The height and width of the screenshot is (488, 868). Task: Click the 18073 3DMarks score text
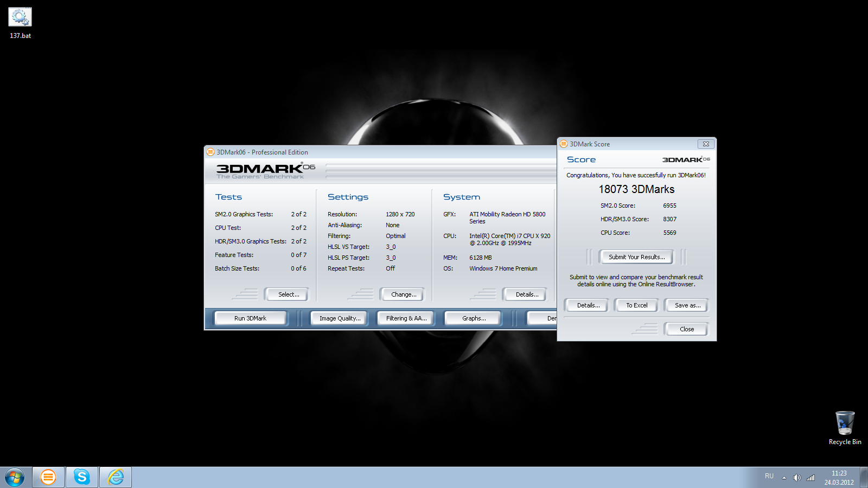coord(636,189)
